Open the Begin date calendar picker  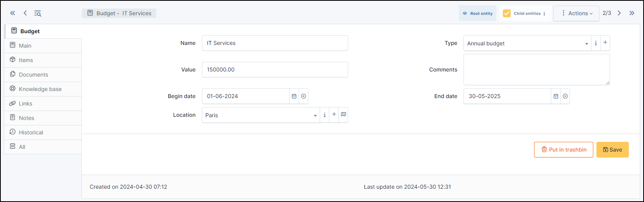coord(294,96)
